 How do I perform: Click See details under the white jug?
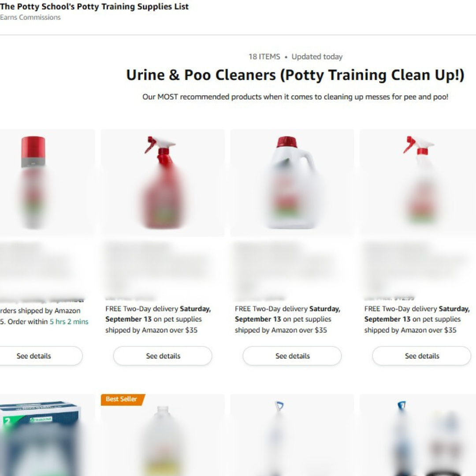(292, 356)
